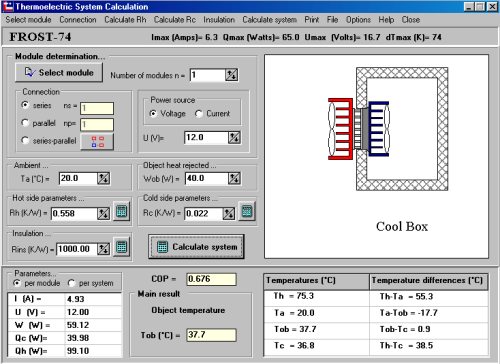This screenshot has width=500, height=364.
Task: Open the Rh calculator icon button
Action: click(122, 211)
